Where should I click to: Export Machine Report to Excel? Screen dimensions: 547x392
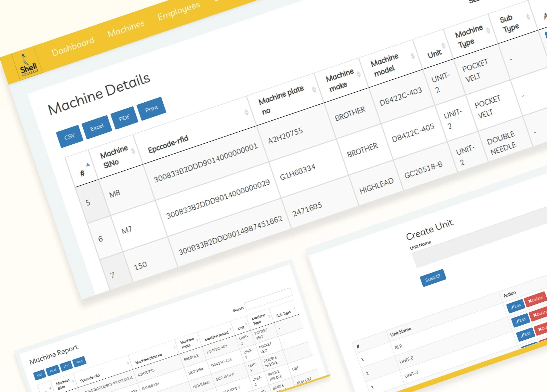click(x=53, y=370)
